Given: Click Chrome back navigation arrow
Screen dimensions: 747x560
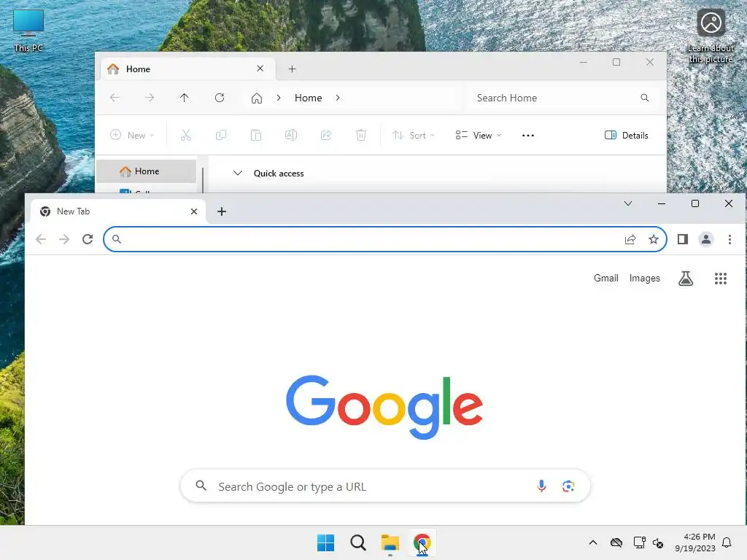Looking at the screenshot, I should tap(41, 239).
